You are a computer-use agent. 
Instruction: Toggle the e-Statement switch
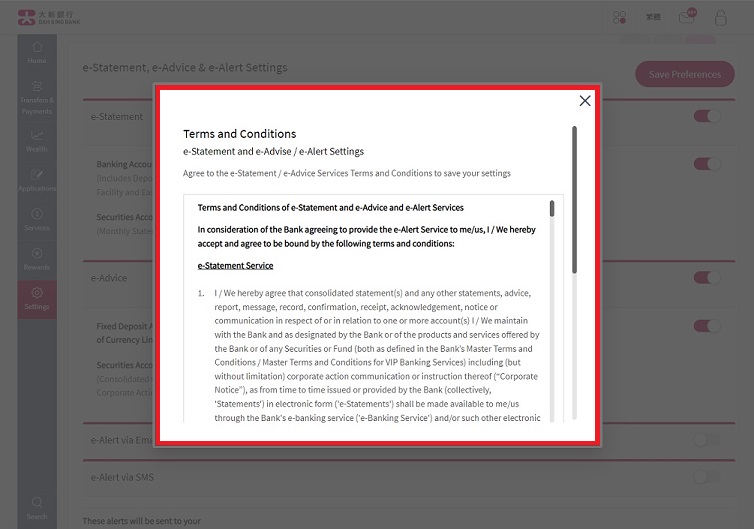tap(707, 116)
